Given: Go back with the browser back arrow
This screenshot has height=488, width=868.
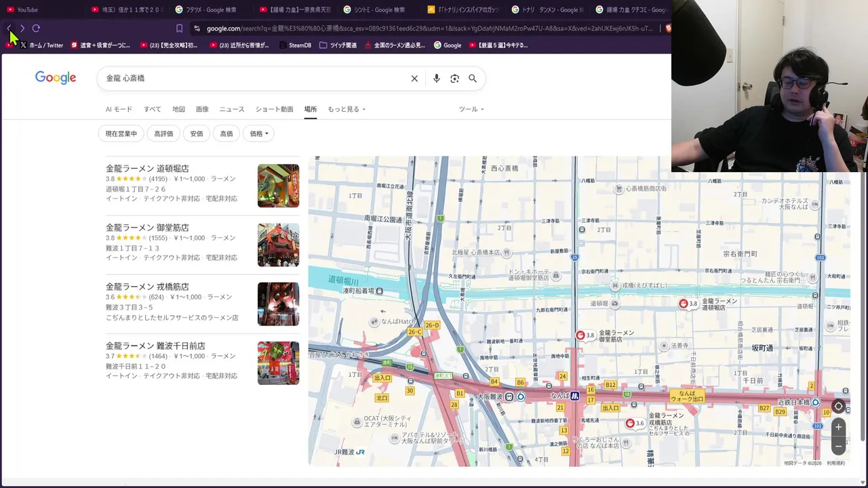Looking at the screenshot, I should (x=9, y=28).
